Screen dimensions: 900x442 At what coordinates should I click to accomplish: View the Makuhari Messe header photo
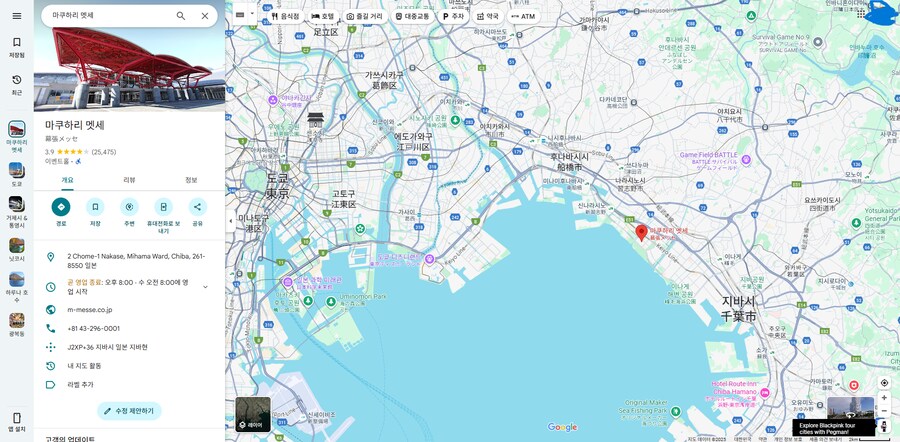coord(130,69)
